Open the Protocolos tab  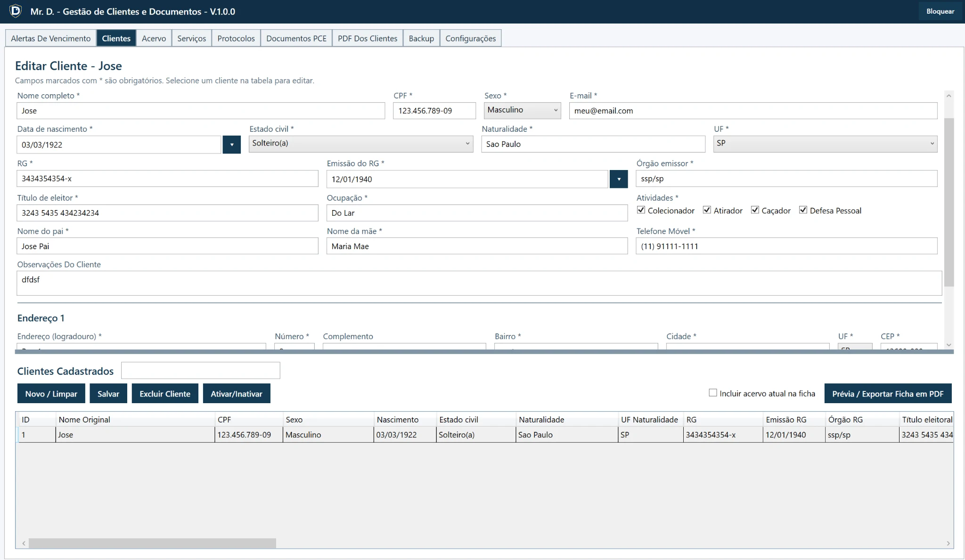pyautogui.click(x=236, y=38)
